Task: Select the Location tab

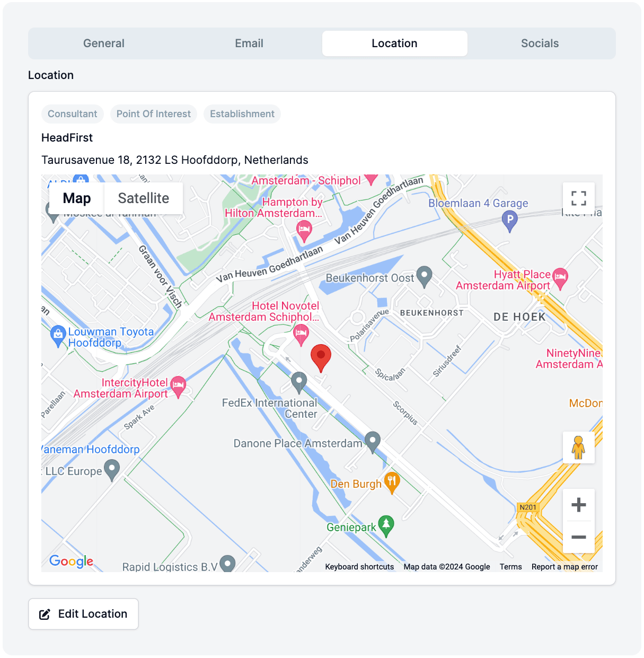Action: pos(394,43)
